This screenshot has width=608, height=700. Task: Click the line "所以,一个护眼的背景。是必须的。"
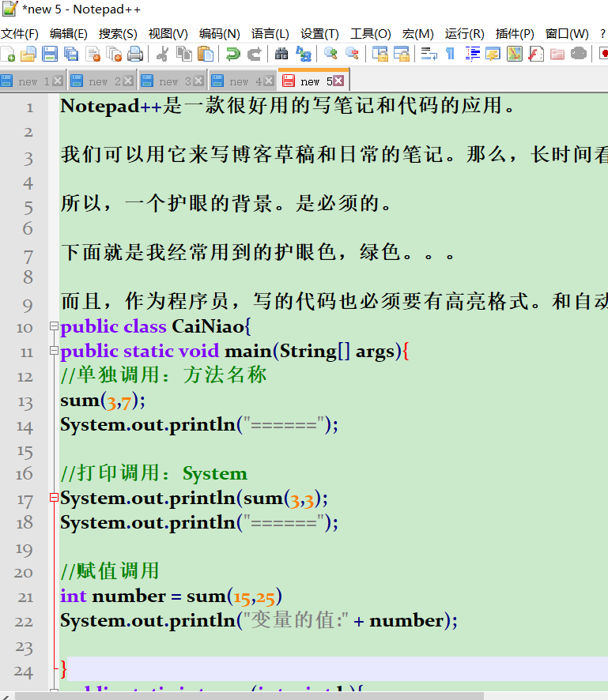(226, 204)
